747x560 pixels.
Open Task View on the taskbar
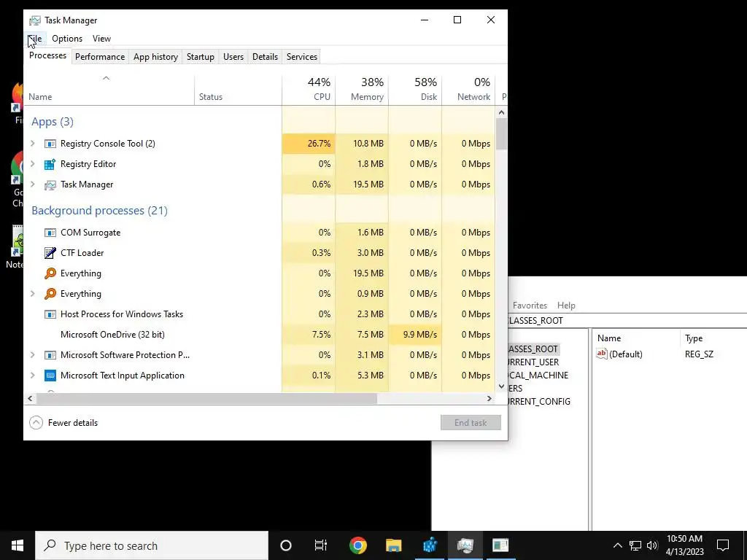321,545
